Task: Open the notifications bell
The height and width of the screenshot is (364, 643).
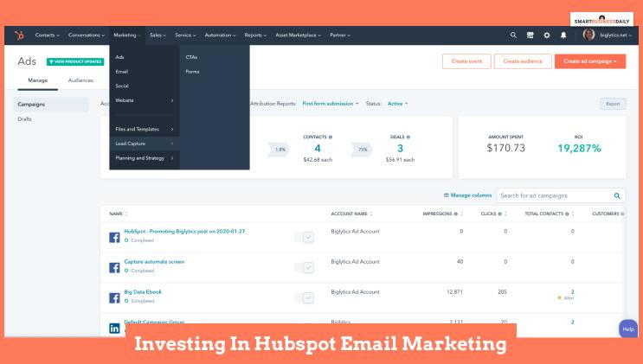Action: [563, 35]
